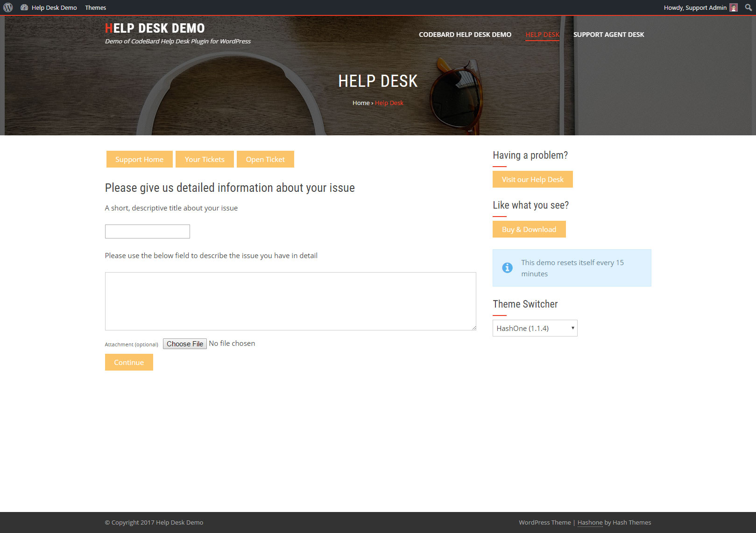Click the 'Attachment (optional)' label
Image resolution: width=756 pixels, height=533 pixels.
click(x=132, y=344)
